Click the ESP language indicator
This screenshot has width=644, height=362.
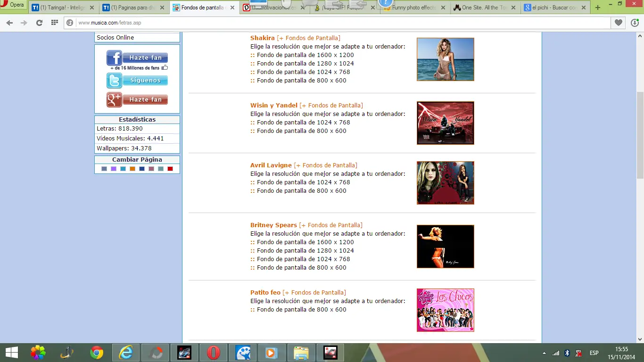(x=594, y=353)
